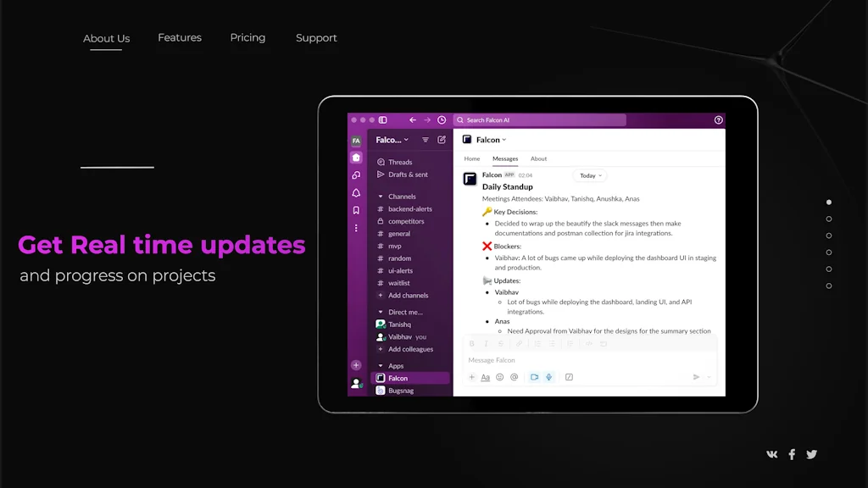Start a new message with the compose icon
This screenshot has height=488, width=868.
click(x=442, y=139)
